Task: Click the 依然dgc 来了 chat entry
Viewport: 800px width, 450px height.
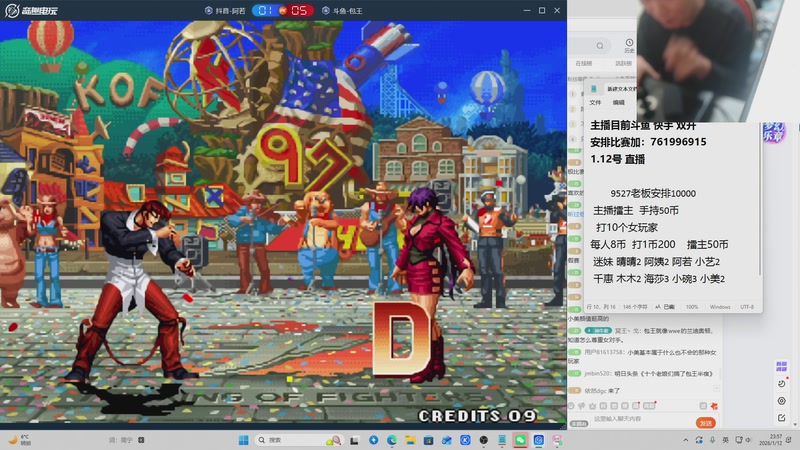Action: (x=595, y=391)
